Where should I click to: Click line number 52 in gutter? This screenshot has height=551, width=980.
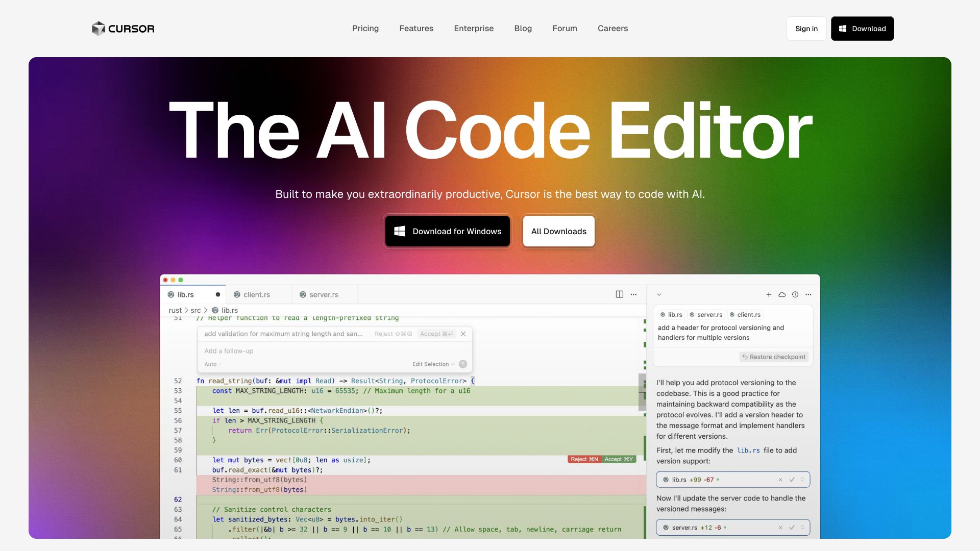pyautogui.click(x=178, y=381)
